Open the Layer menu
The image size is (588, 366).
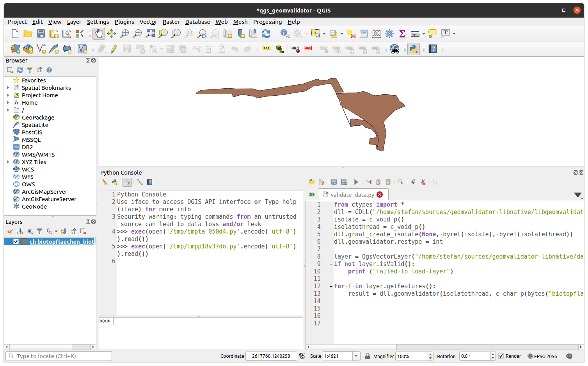pos(74,22)
